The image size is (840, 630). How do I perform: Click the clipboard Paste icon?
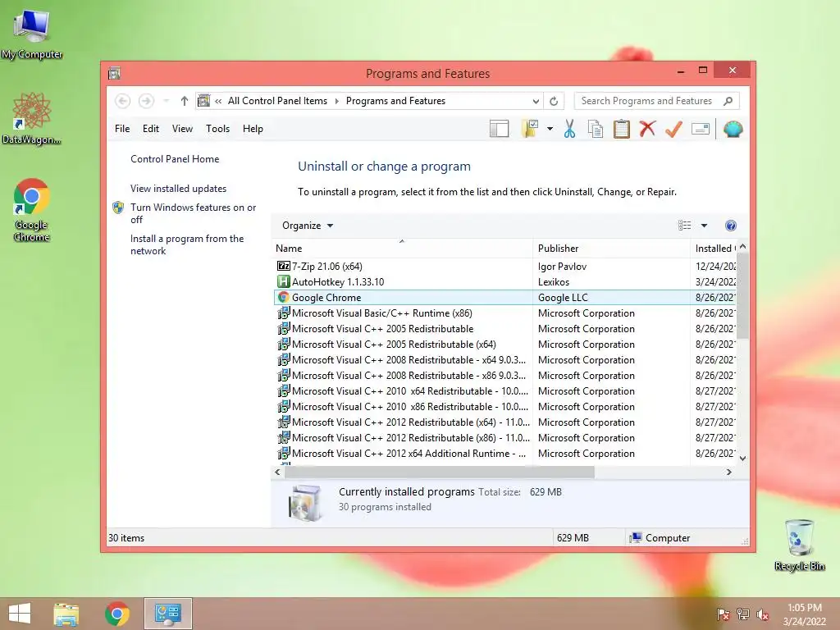coord(622,129)
